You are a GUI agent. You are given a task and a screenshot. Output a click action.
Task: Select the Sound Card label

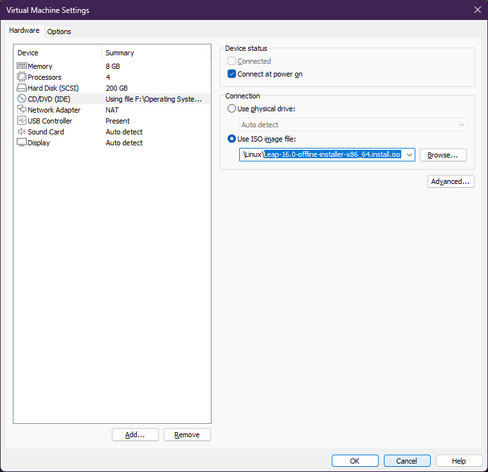[x=46, y=132]
